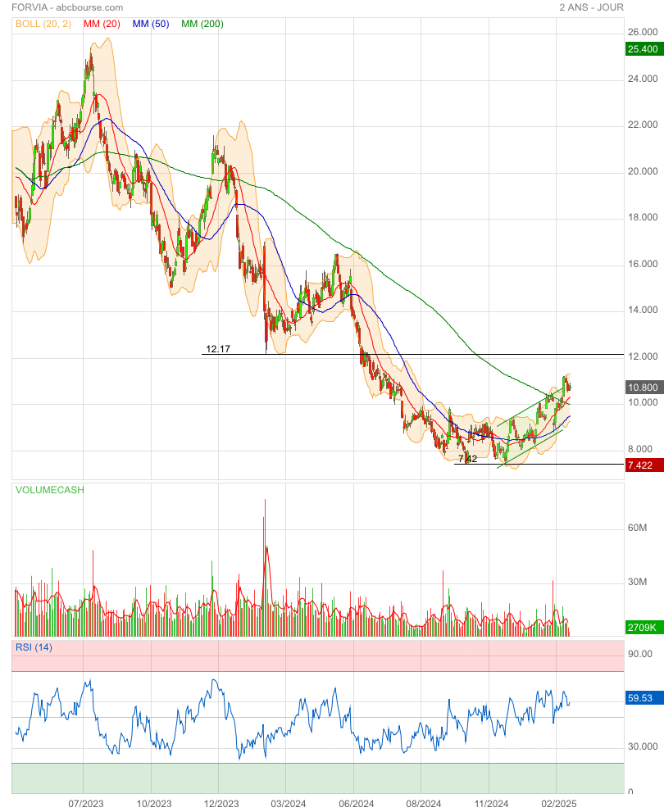The image size is (664, 812).
Task: Click the 14.000 price axis label
Action: coord(643,311)
